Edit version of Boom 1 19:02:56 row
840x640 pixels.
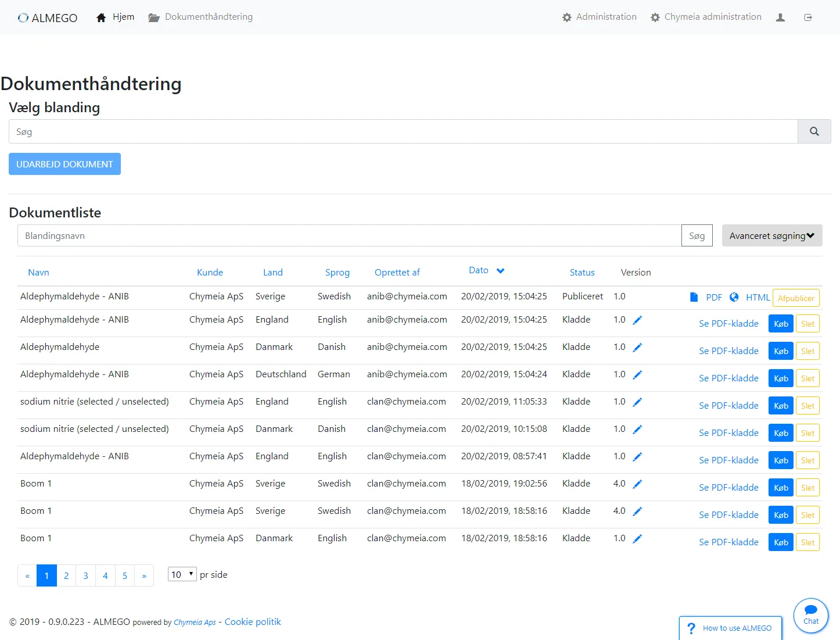pos(637,484)
